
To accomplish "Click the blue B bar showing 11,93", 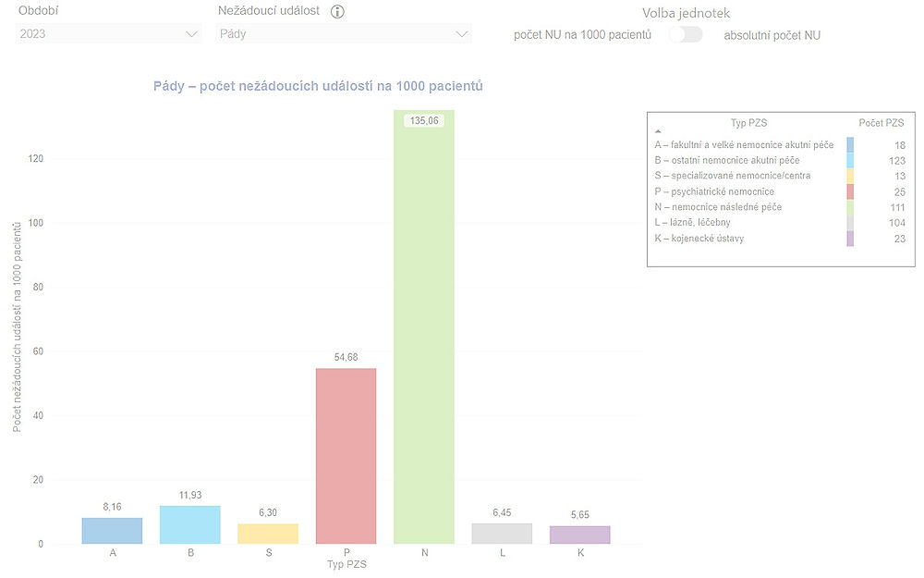I will (191, 523).
